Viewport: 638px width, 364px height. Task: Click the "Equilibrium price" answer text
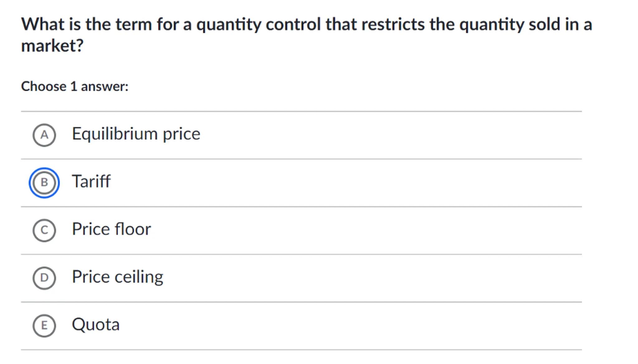click(x=136, y=134)
